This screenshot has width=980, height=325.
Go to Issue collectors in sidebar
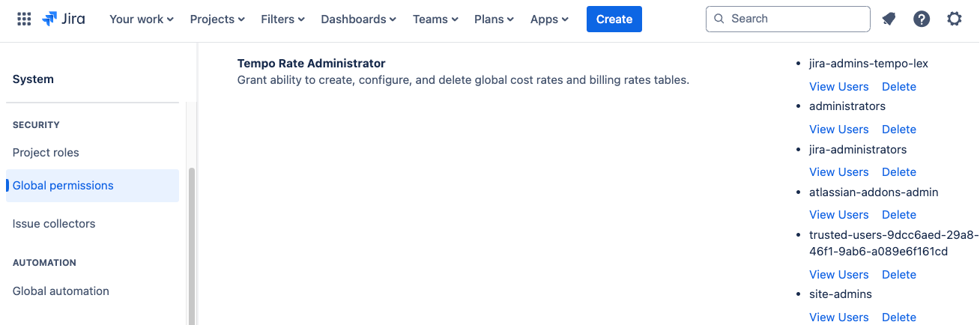54,224
